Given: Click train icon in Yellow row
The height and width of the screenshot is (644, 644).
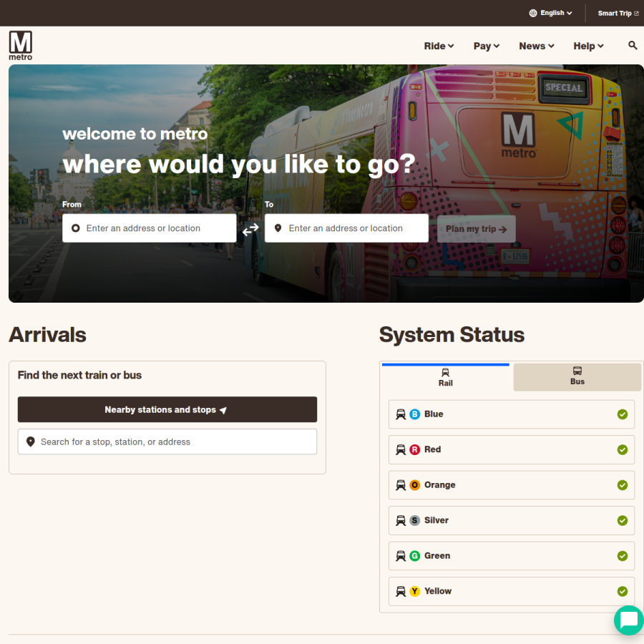Looking at the screenshot, I should 401,592.
